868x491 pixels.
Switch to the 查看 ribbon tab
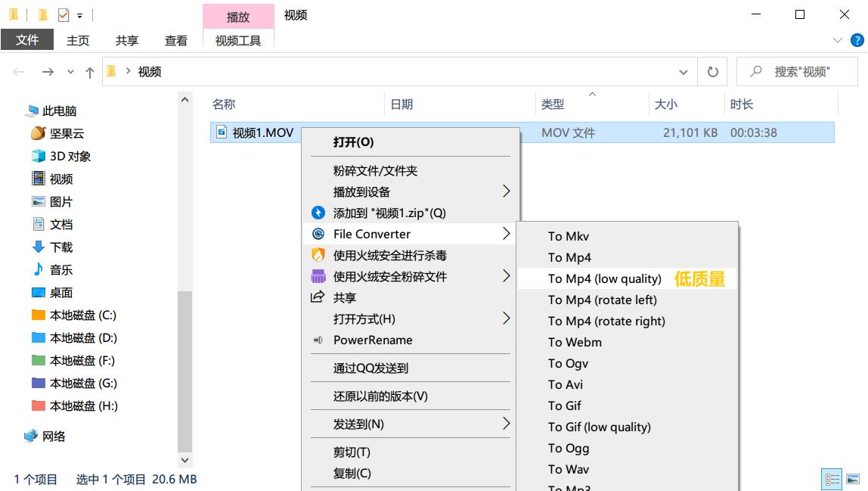pyautogui.click(x=175, y=41)
